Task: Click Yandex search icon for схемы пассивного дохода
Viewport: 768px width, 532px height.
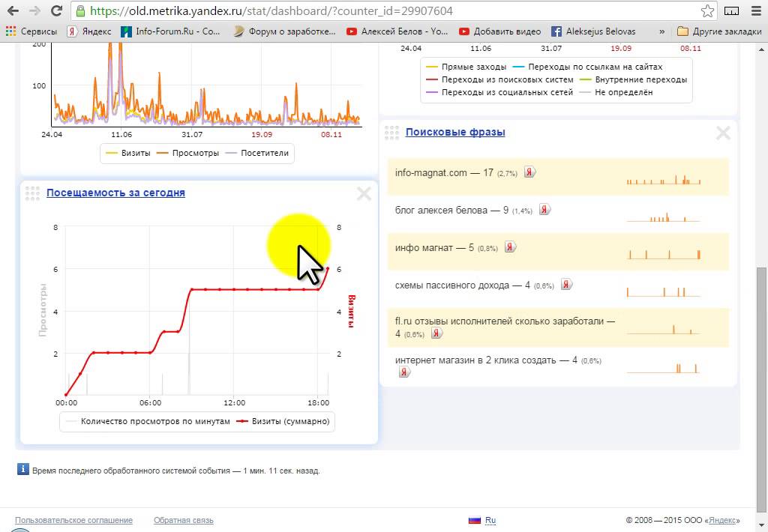Action: pos(567,284)
